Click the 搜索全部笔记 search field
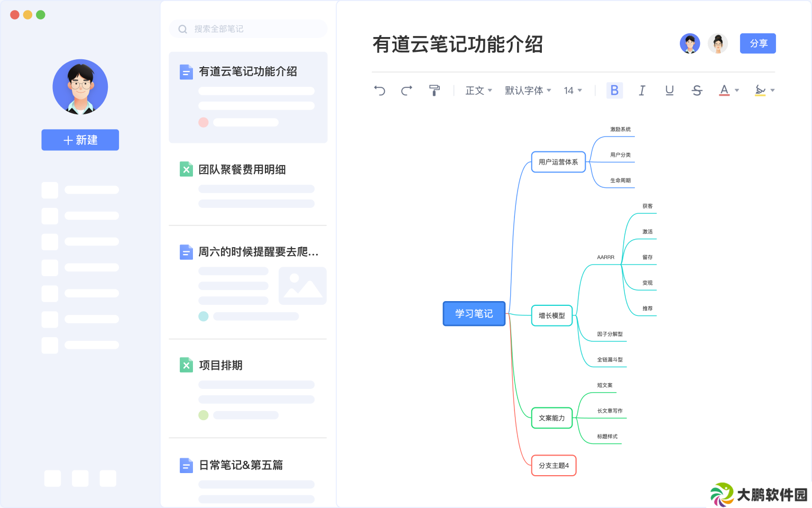The width and height of the screenshot is (812, 508). [x=248, y=29]
